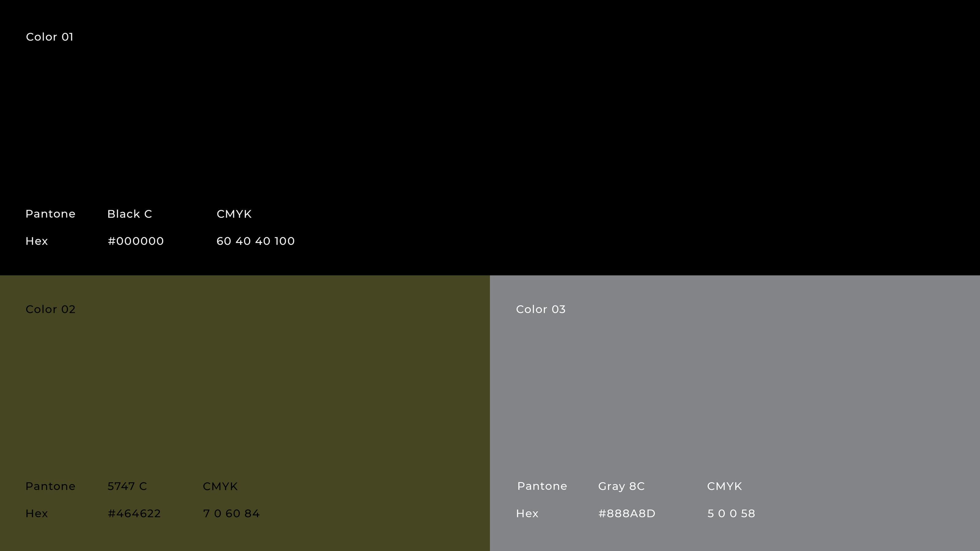
Task: Click the Color 01 heading
Action: click(49, 37)
